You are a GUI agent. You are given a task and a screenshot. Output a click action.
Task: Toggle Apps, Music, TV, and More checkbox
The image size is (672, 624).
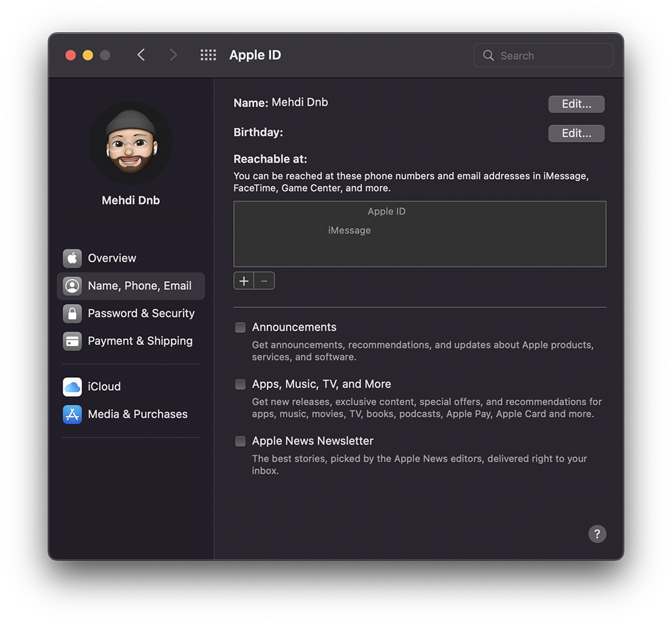pyautogui.click(x=241, y=384)
